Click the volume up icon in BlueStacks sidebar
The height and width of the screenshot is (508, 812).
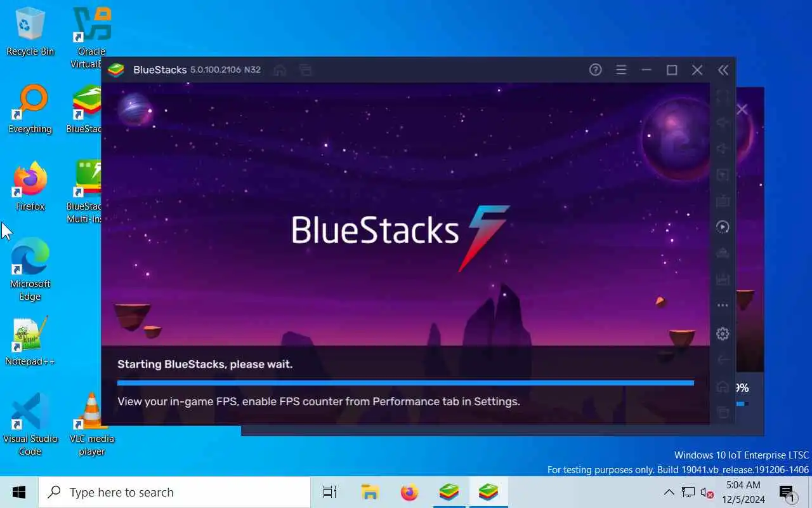click(x=723, y=123)
